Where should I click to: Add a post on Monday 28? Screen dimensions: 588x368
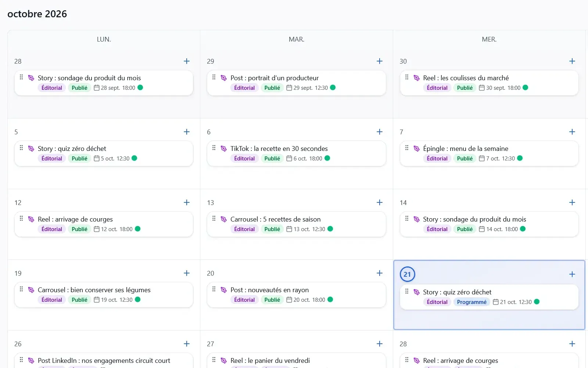(x=187, y=61)
